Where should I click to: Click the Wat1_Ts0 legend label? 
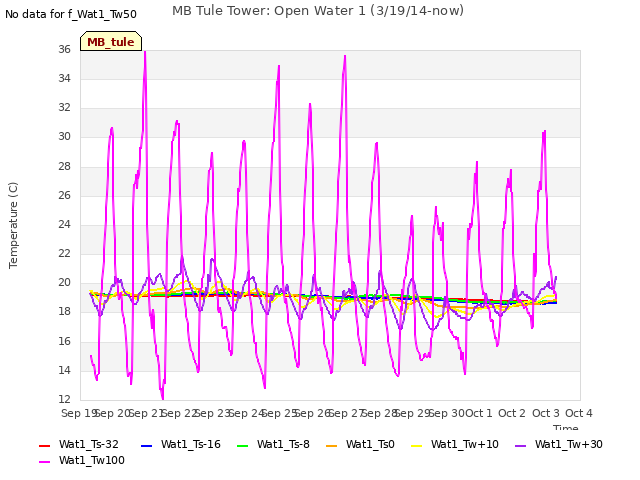(370, 444)
